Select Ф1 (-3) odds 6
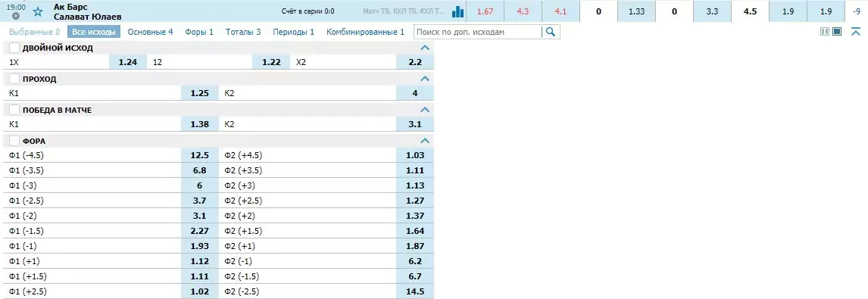This screenshot has width=868, height=299. pyautogui.click(x=200, y=185)
